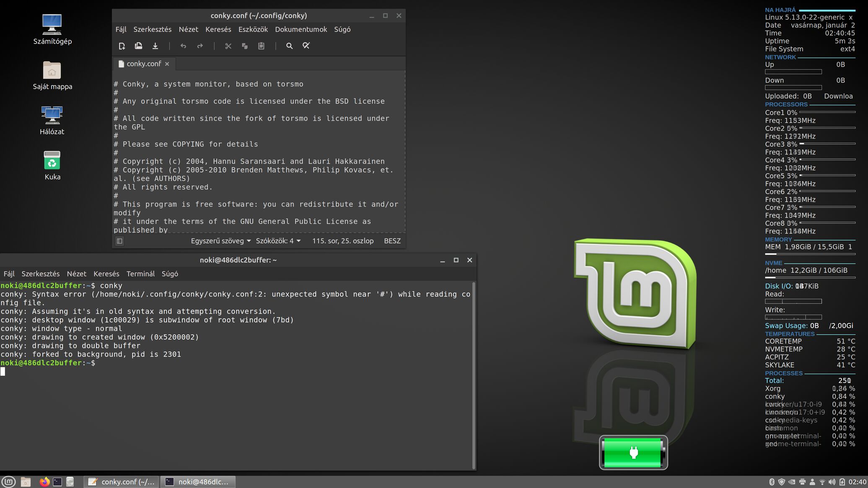Switch to noki@486dlc terminal taskbar button

(x=198, y=482)
